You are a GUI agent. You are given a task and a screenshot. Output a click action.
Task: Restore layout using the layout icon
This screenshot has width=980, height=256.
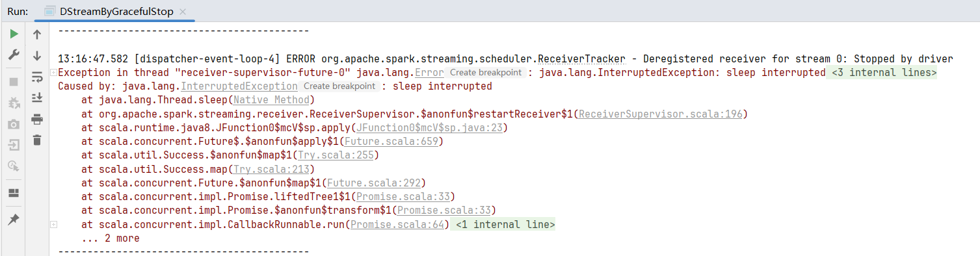[x=14, y=193]
